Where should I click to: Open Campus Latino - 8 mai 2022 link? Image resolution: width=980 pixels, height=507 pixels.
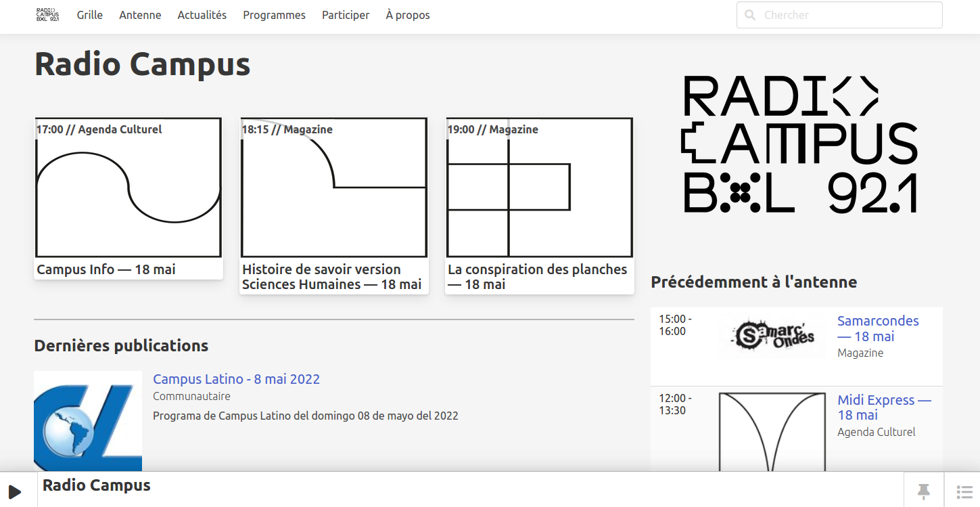236,379
